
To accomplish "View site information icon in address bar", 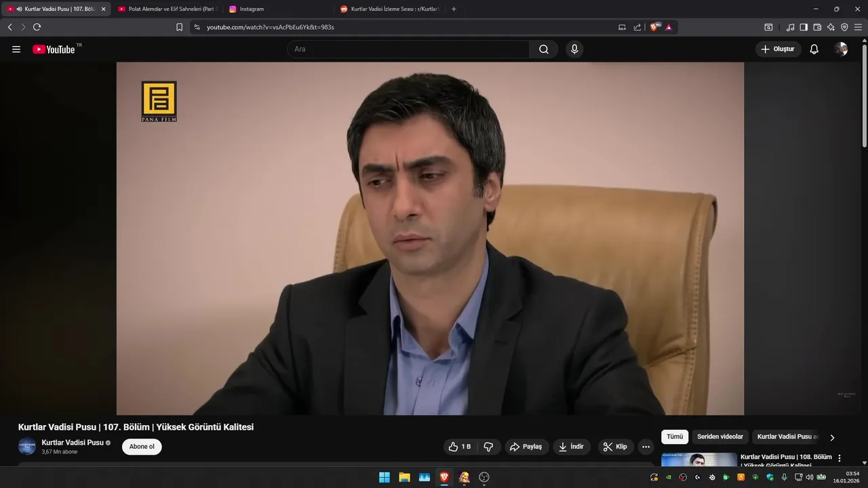I will point(197,27).
